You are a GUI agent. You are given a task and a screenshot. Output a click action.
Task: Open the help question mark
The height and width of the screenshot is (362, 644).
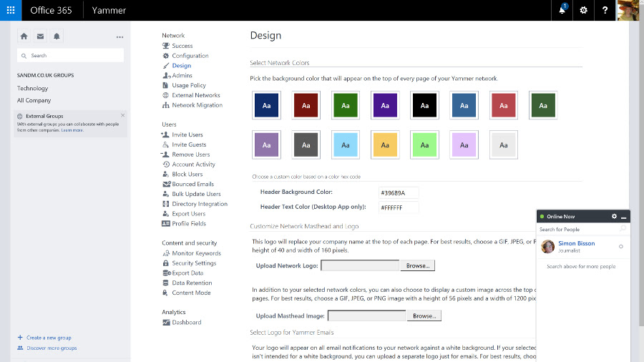click(x=605, y=10)
